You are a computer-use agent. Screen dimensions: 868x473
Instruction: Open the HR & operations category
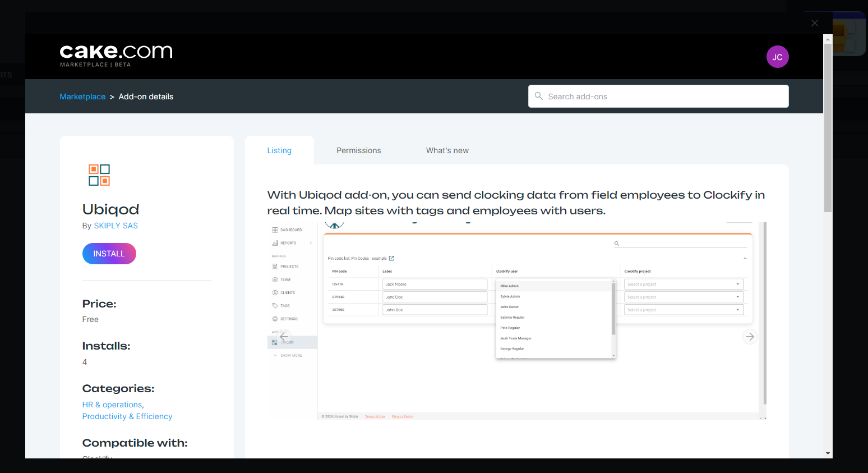pyautogui.click(x=112, y=405)
